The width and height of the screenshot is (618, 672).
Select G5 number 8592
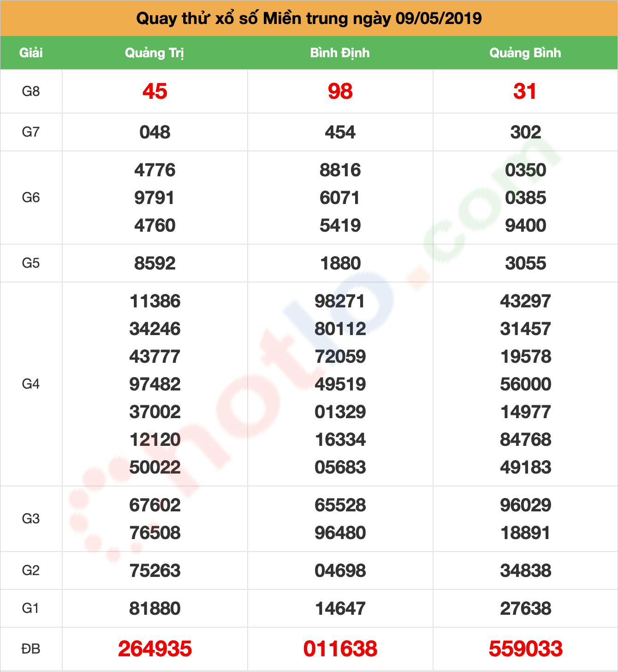click(x=155, y=264)
